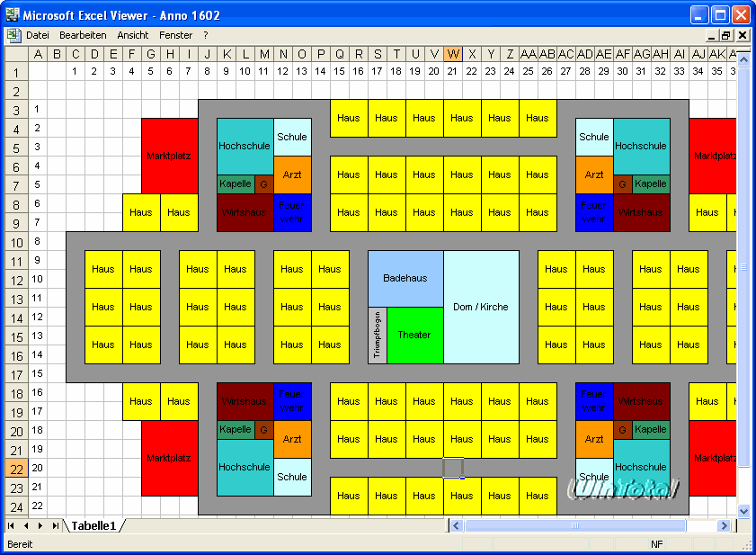Go to first sheet tab navigation arrow

point(11,525)
